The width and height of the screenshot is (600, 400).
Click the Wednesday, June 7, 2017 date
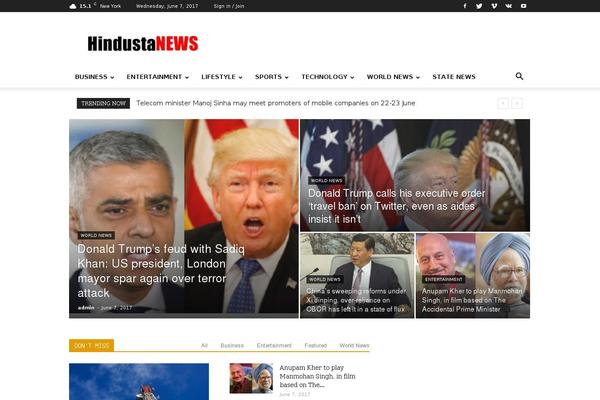[x=167, y=6]
